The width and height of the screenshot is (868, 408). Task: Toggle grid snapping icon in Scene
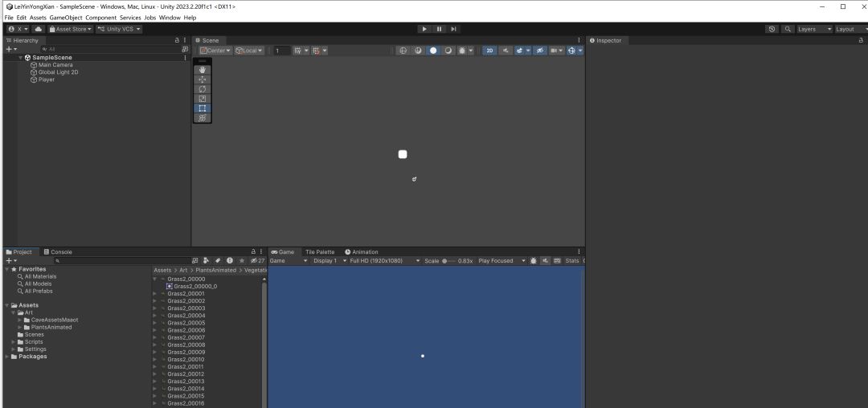click(298, 51)
